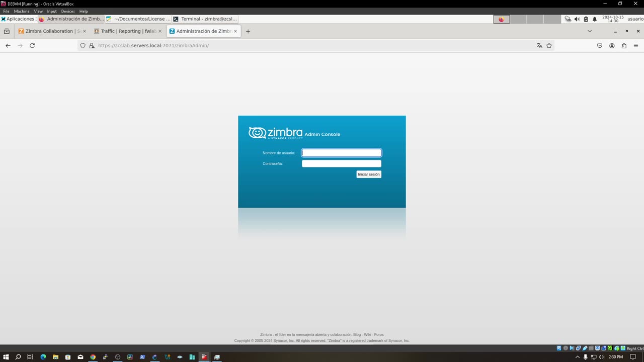
Task: Click the 2024-10-15 14:30 panel clock
Action: [x=613, y=19]
